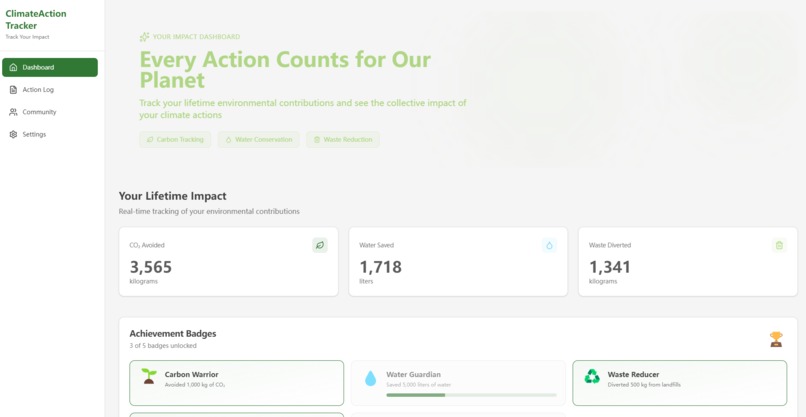Click the Water Guardian progress bar
The height and width of the screenshot is (417, 806).
pos(471,395)
